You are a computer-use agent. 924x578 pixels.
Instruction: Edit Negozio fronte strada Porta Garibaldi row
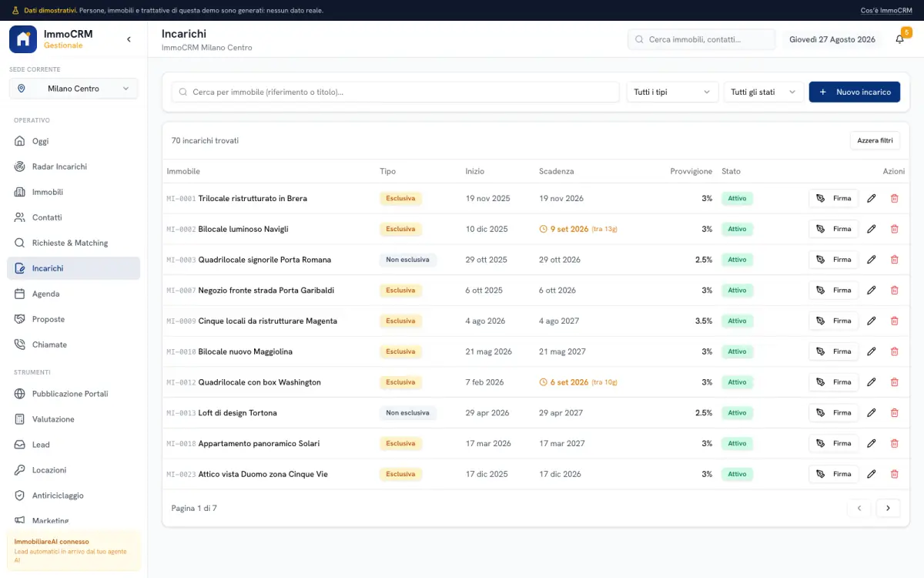click(872, 291)
